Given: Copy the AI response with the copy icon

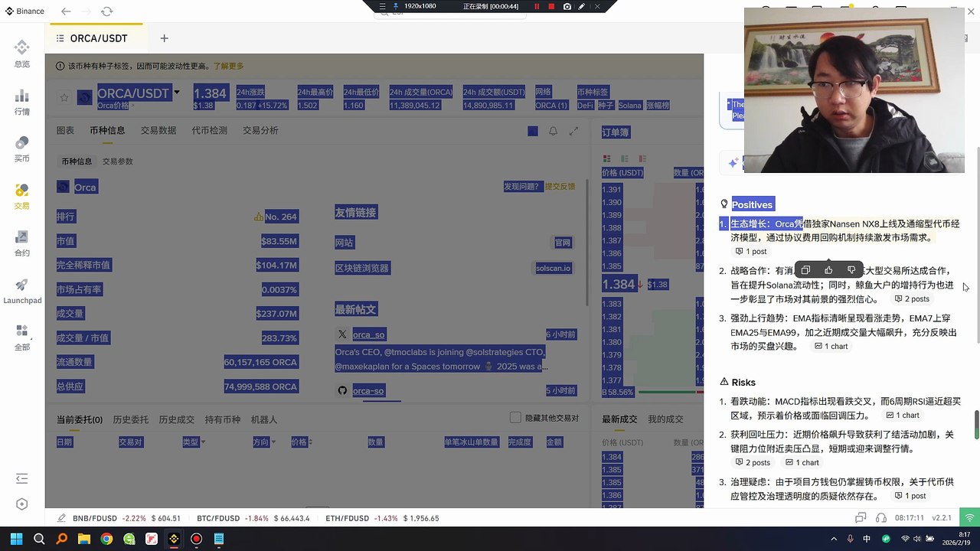Looking at the screenshot, I should click(x=805, y=269).
